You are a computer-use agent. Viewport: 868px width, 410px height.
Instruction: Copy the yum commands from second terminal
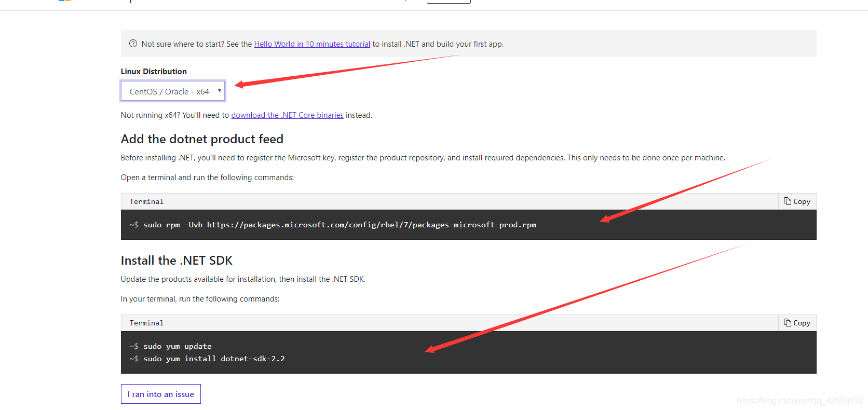tap(797, 323)
